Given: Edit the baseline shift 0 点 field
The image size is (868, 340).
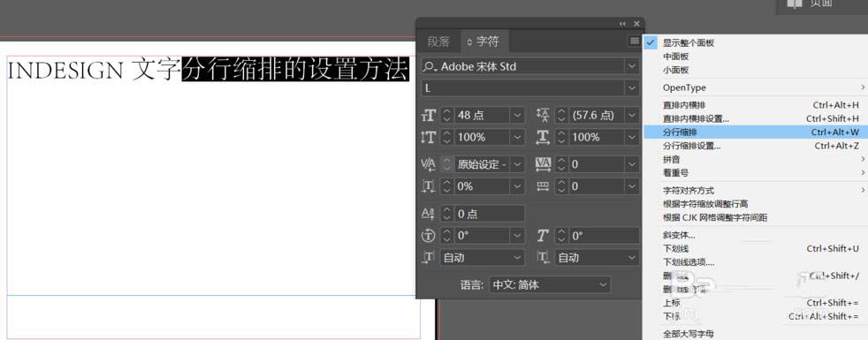Looking at the screenshot, I should pyautogui.click(x=489, y=214).
